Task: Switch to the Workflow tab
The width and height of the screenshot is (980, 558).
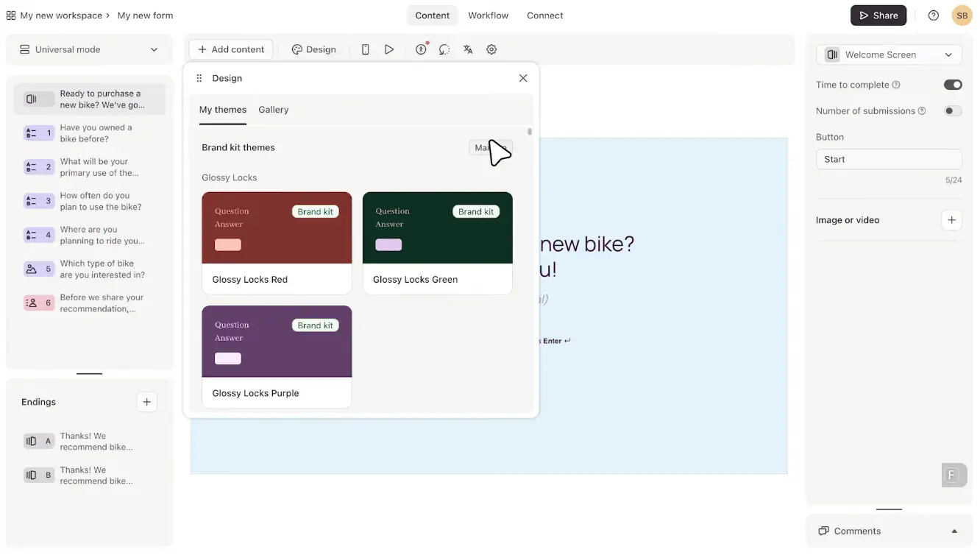Action: (x=489, y=15)
